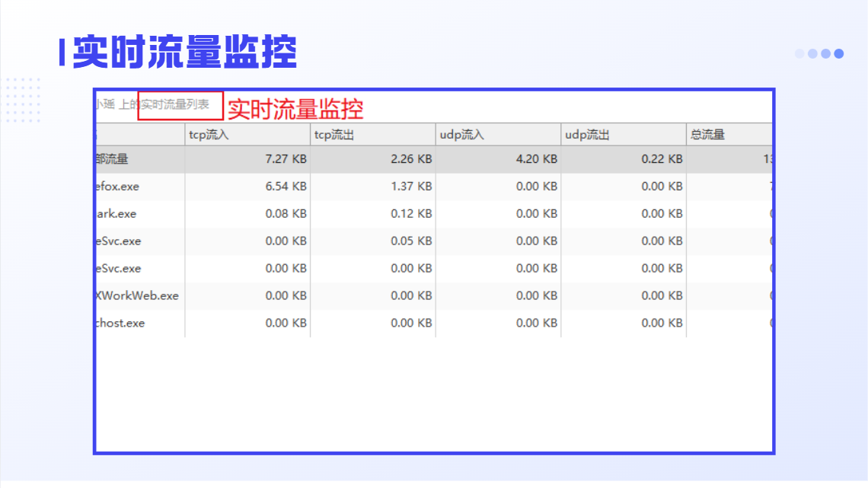Click chost.exe udp流出 0.00 KB cell

(624, 323)
